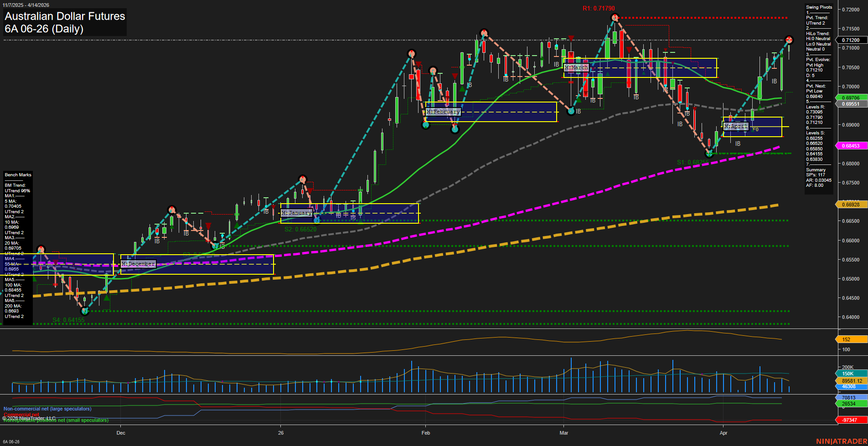This screenshot has height=446, width=868.
Task: Click the red -97347 COT marker
Action: [x=850, y=420]
